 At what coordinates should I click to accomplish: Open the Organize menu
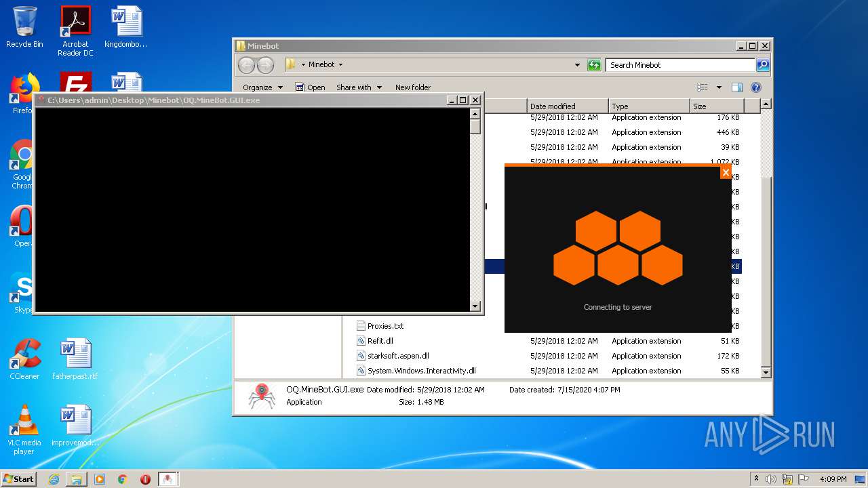[x=262, y=87]
